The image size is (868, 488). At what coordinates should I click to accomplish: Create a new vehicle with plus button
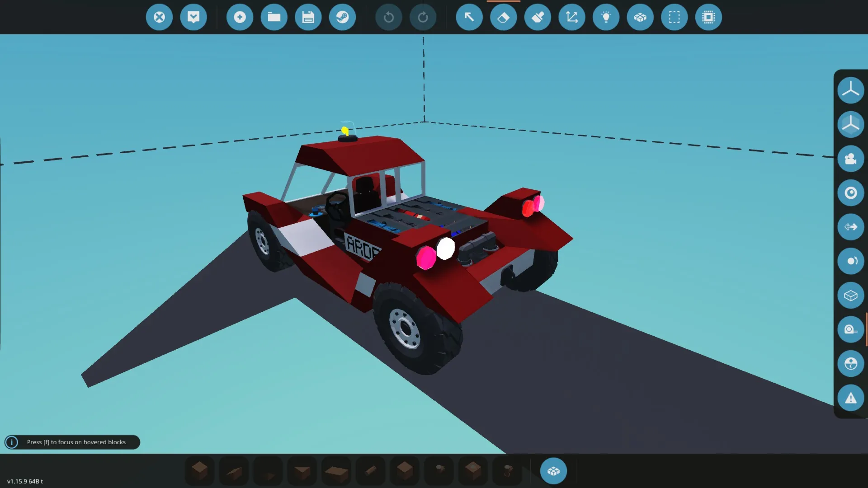pyautogui.click(x=240, y=17)
